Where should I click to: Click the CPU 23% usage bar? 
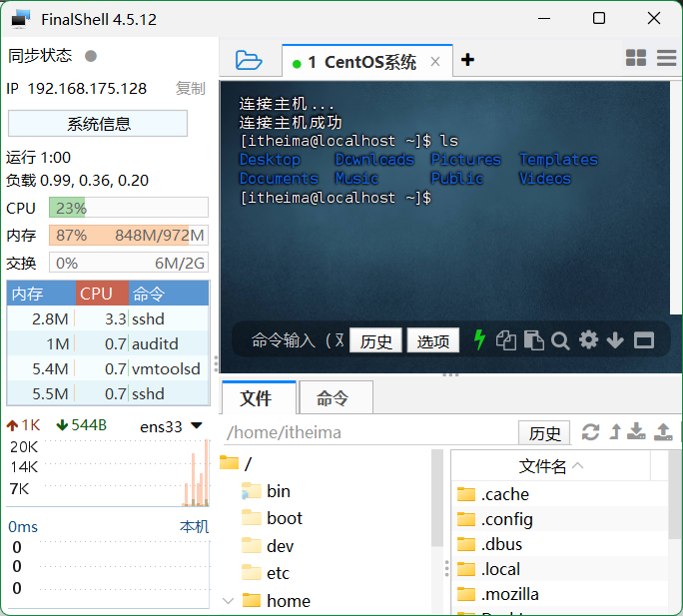point(129,208)
